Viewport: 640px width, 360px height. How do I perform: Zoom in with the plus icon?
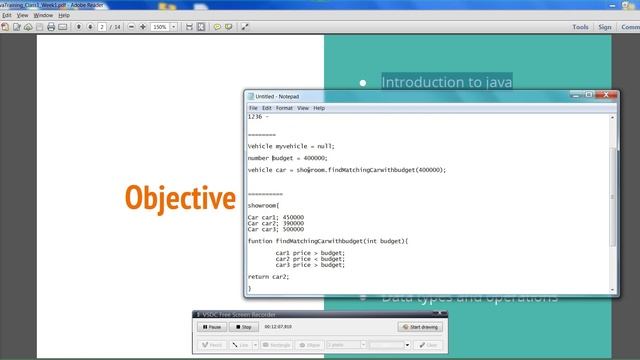[x=143, y=27]
